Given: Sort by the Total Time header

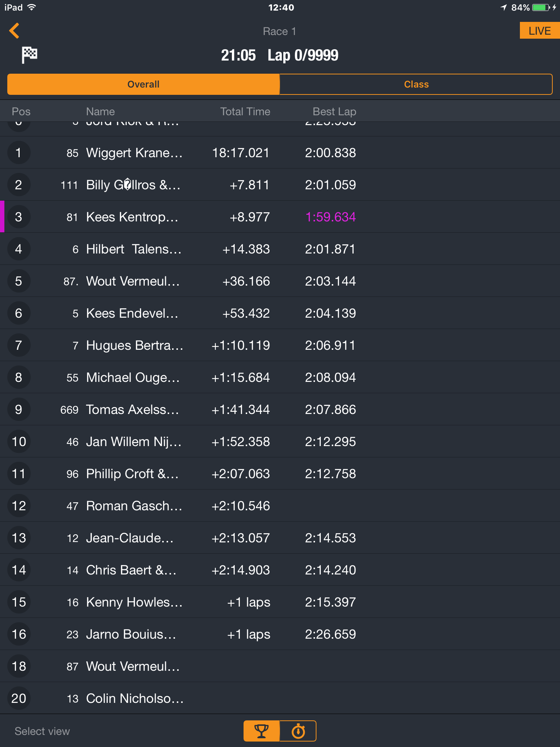Looking at the screenshot, I should (x=245, y=112).
